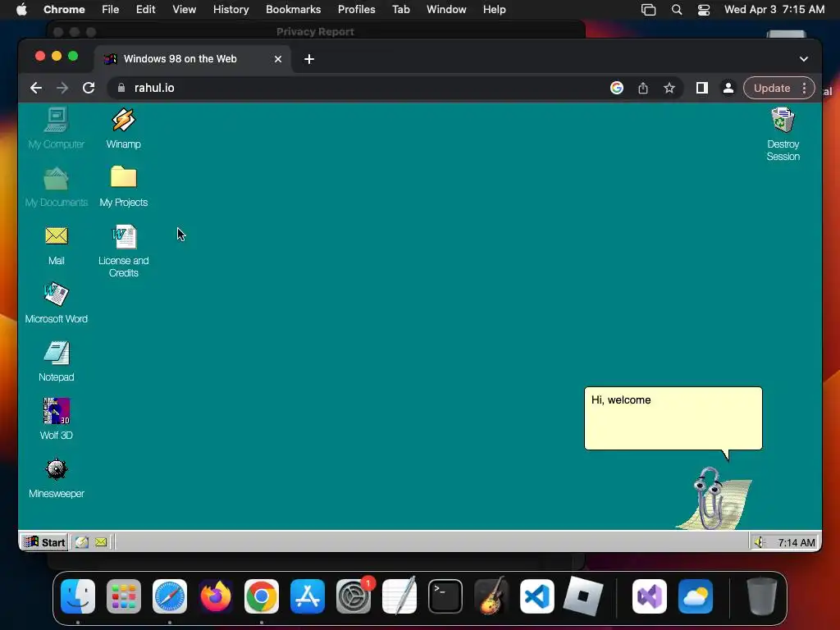Launch Safari from the Dock
This screenshot has height=630, width=840.
pos(170,596)
